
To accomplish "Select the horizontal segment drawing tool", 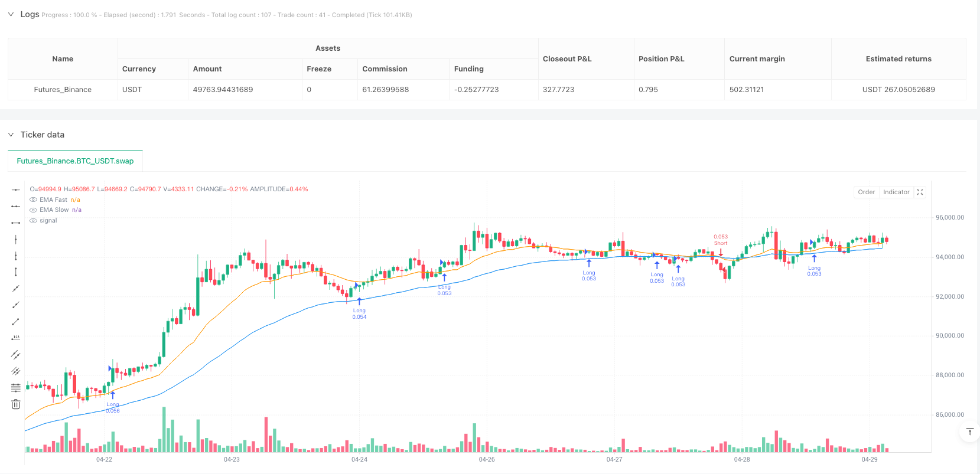I will point(16,223).
